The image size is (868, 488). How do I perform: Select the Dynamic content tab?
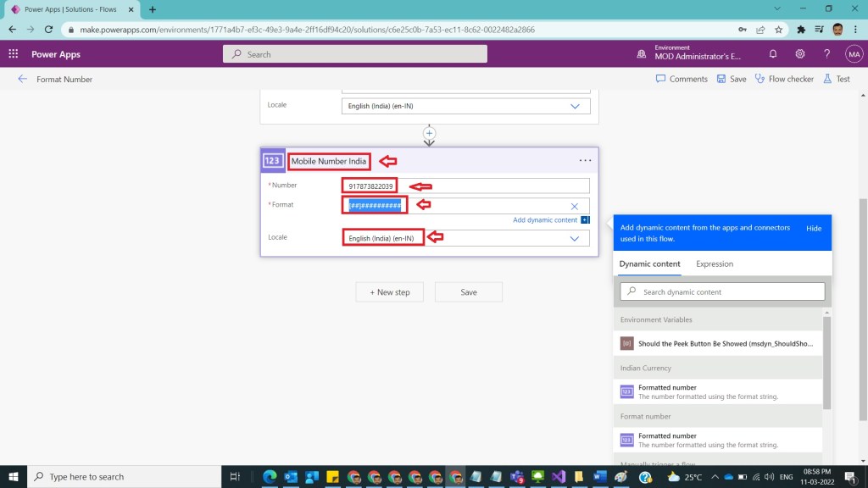pyautogui.click(x=649, y=263)
